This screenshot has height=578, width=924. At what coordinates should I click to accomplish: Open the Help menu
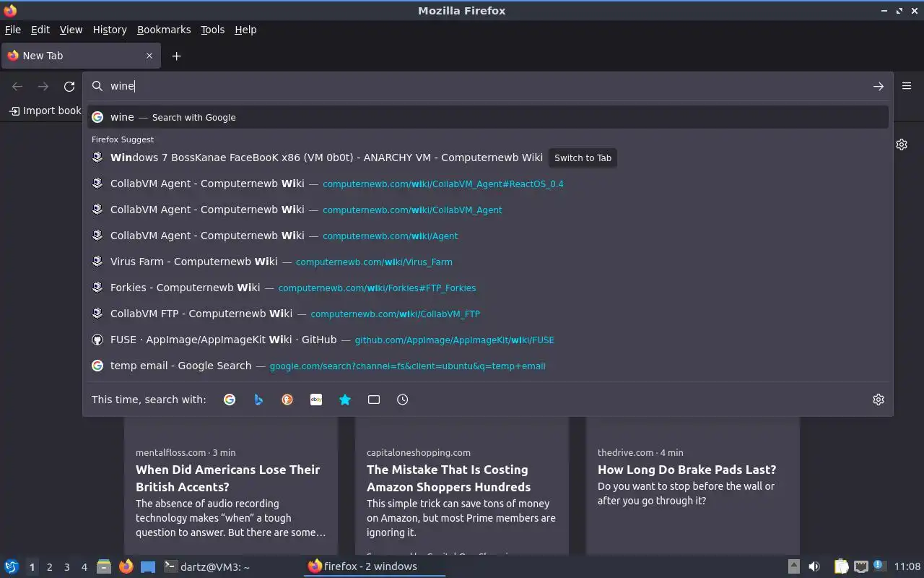[245, 30]
